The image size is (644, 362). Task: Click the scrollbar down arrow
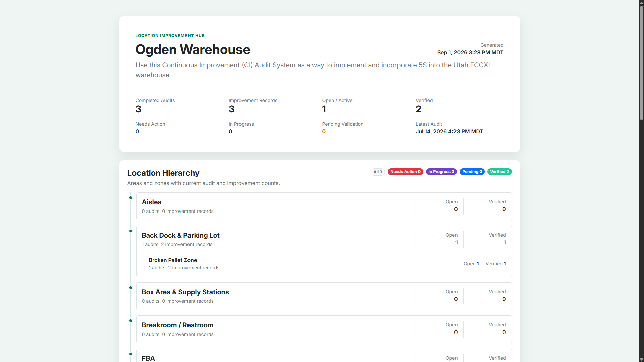pyautogui.click(x=641, y=359)
